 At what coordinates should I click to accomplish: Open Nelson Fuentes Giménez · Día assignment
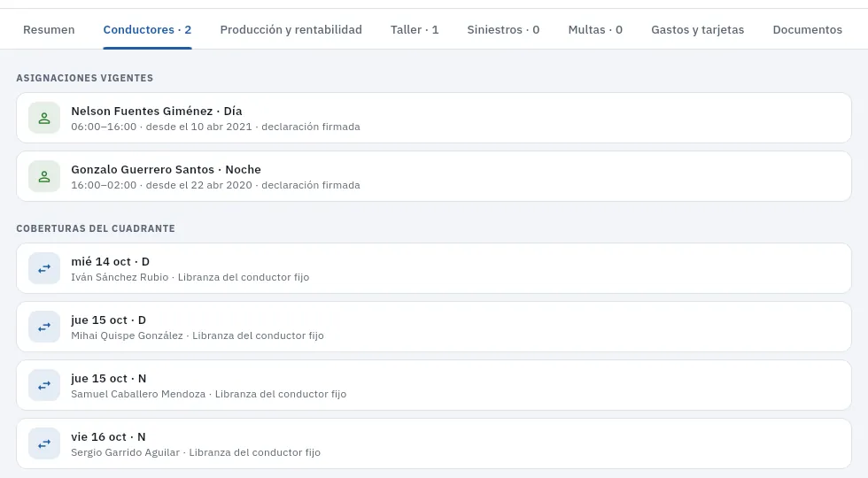point(434,118)
